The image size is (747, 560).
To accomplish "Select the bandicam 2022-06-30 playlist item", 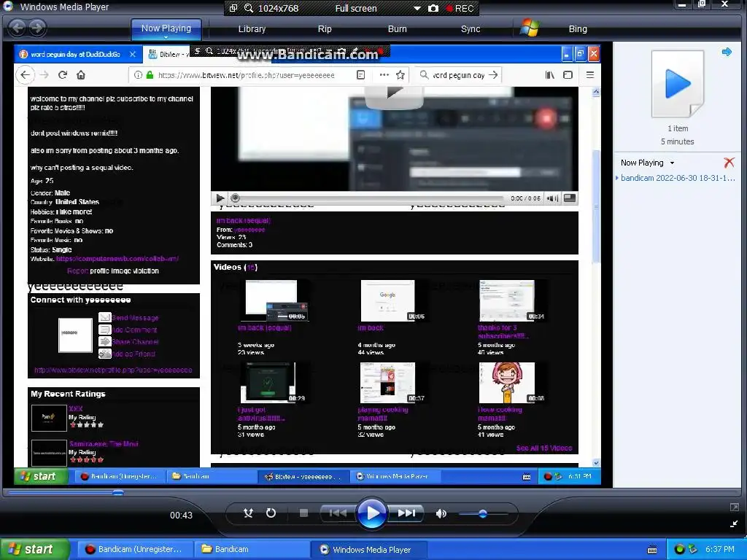I will coord(678,178).
